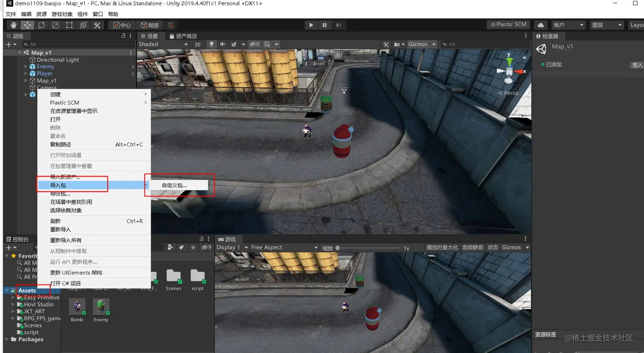Open the 帐户 account dropdown

569,25
